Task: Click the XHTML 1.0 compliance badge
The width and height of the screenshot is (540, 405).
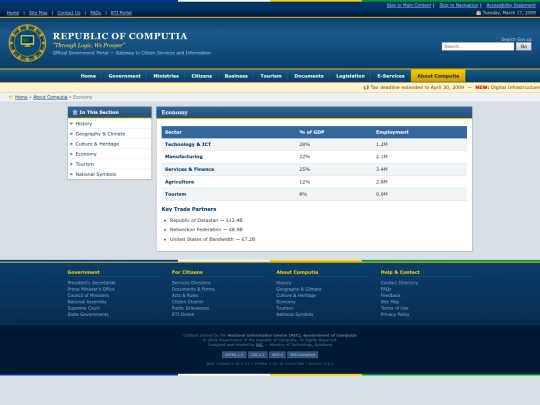Action: tap(234, 355)
